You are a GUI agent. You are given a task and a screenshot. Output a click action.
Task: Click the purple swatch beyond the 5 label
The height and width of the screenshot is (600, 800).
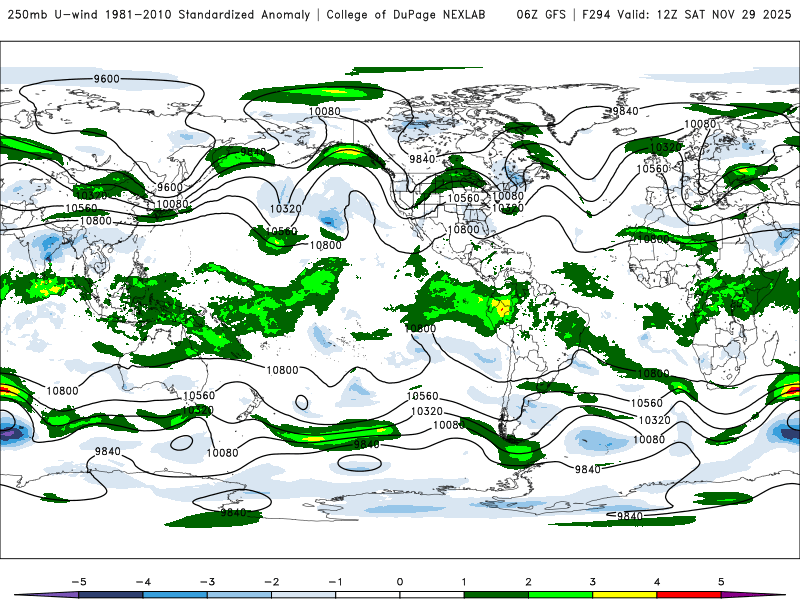click(x=750, y=595)
